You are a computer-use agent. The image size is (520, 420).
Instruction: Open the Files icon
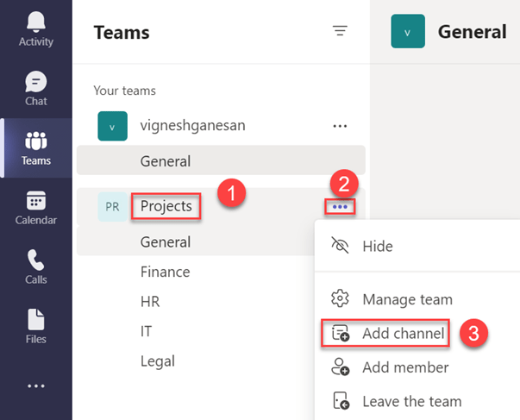(36, 327)
